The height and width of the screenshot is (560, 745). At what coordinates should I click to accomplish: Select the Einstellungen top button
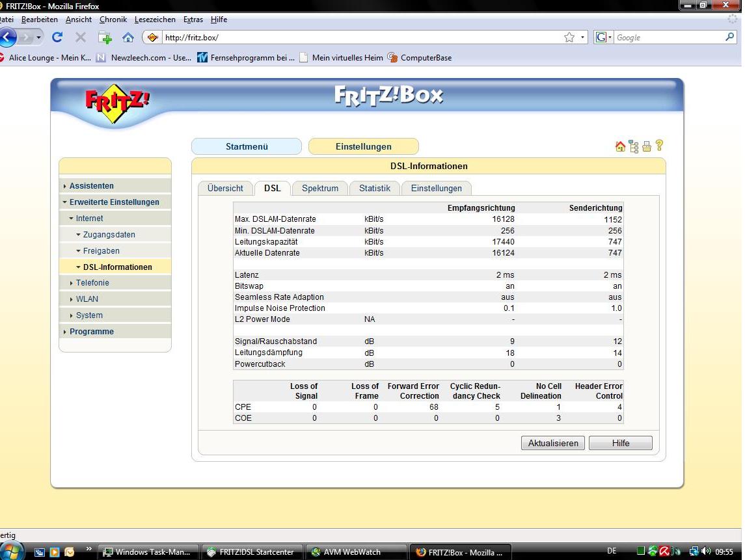(364, 146)
